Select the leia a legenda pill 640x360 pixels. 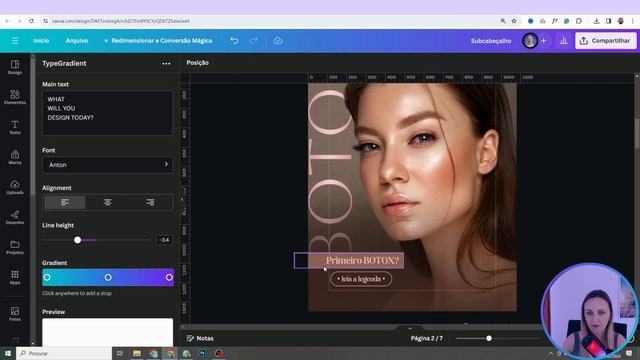tap(361, 279)
